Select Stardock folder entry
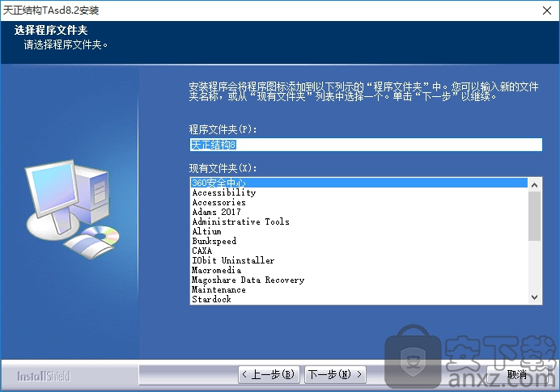This screenshot has width=560, height=392. point(358,299)
